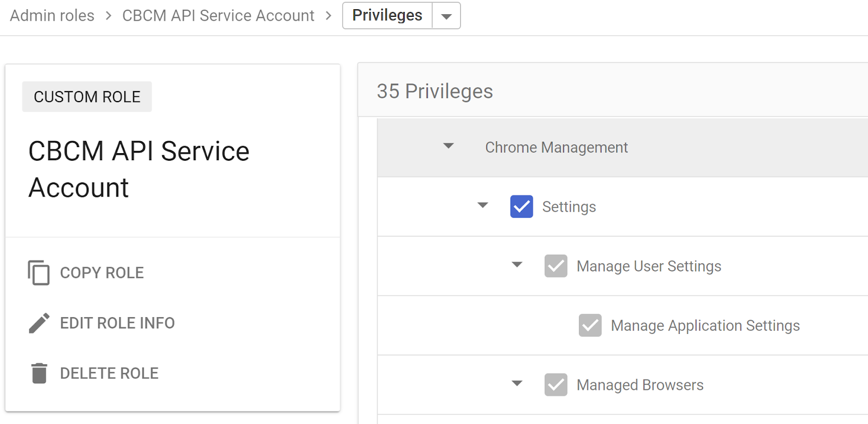The width and height of the screenshot is (868, 424).
Task: Click the Copy Role icon
Action: point(39,273)
